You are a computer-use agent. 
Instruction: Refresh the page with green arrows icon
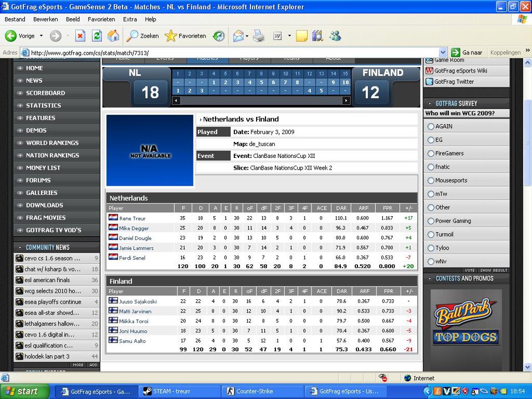coord(97,35)
